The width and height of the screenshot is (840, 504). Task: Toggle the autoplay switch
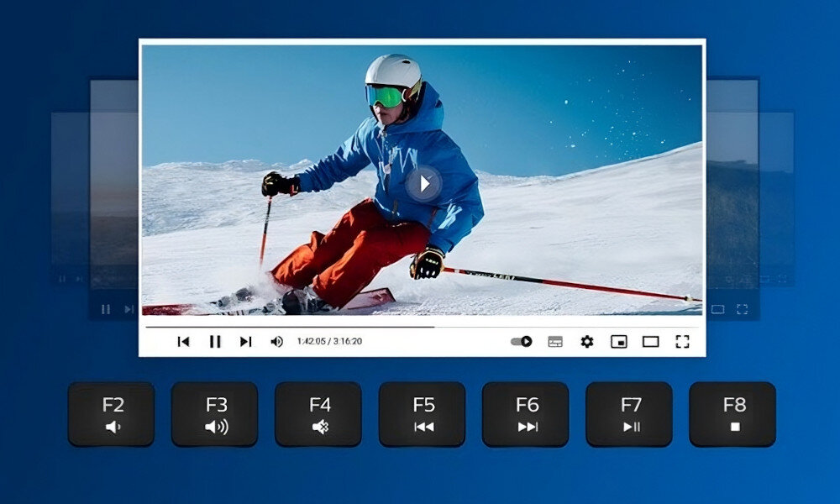click(x=522, y=342)
